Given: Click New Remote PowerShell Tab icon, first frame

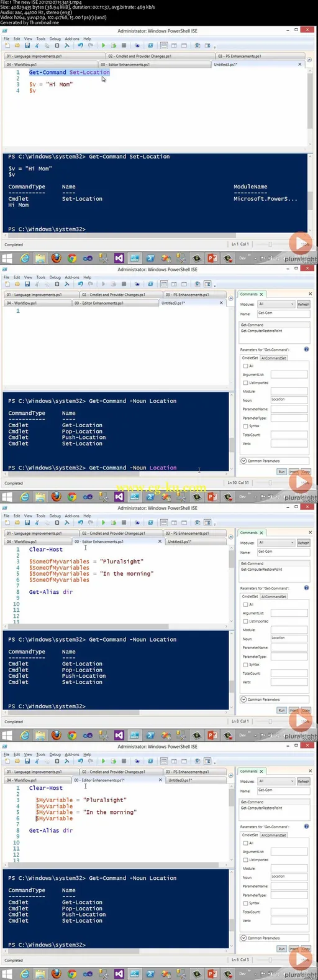Looking at the screenshot, I should [137, 45].
